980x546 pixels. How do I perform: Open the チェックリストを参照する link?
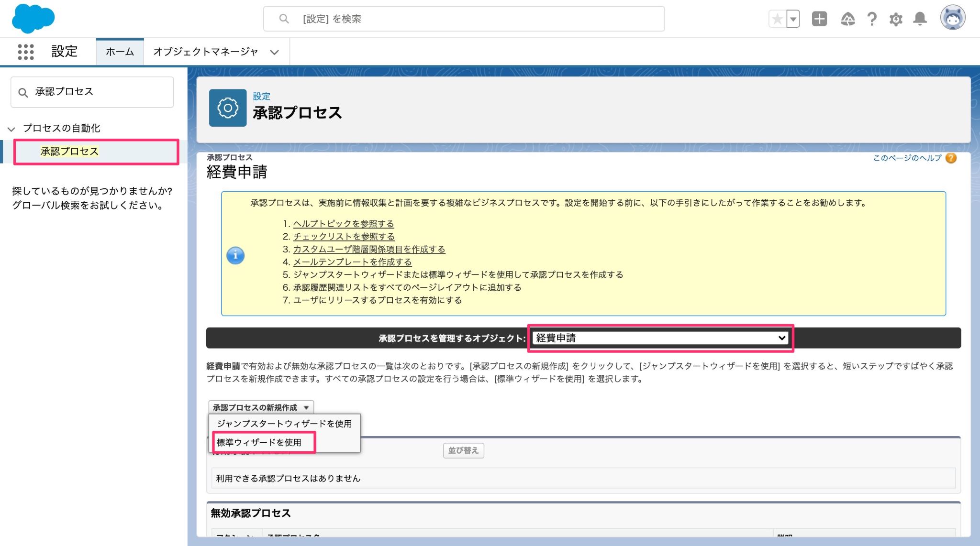pyautogui.click(x=344, y=237)
